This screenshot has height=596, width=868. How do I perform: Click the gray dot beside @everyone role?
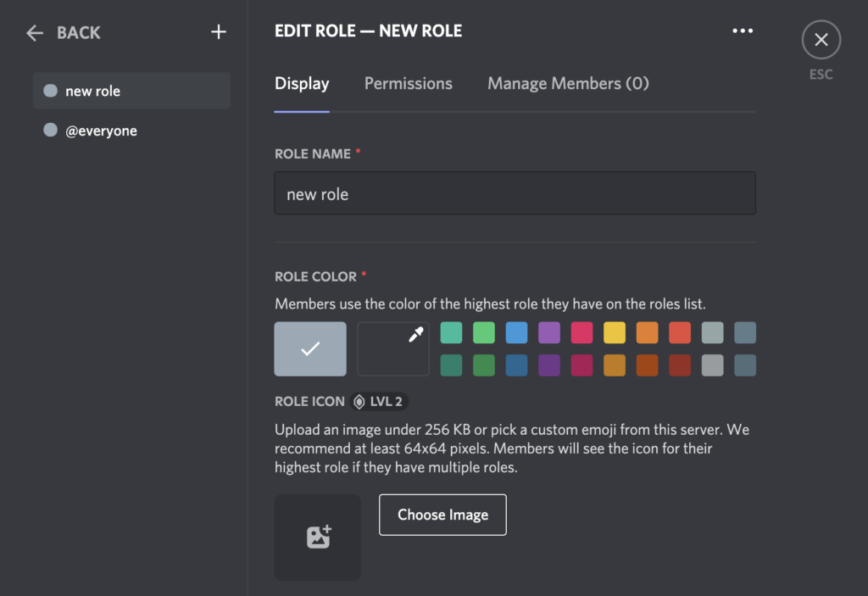pos(50,130)
